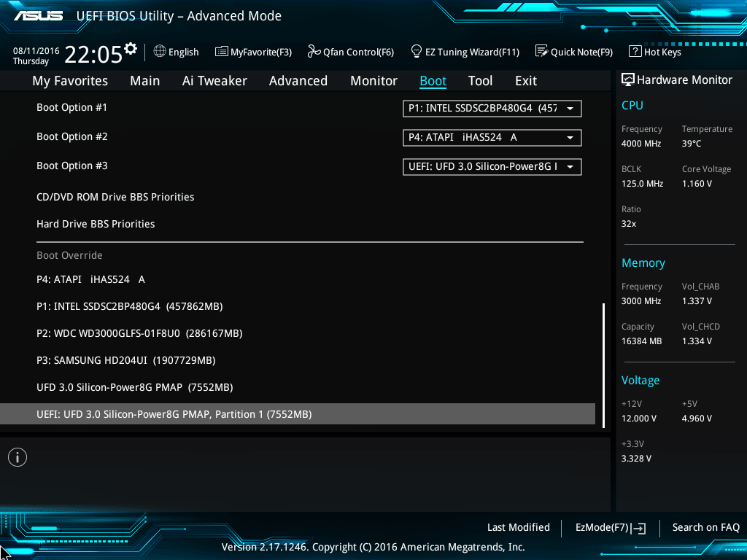This screenshot has height=560, width=747.
Task: Open CD/DVD ROM Drive BBS Priorities
Action: pyautogui.click(x=115, y=197)
